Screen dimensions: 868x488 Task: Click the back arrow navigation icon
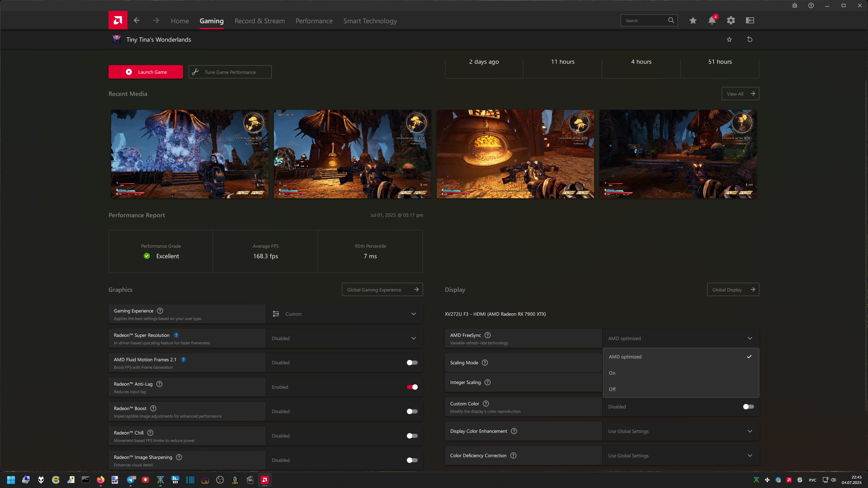point(137,21)
